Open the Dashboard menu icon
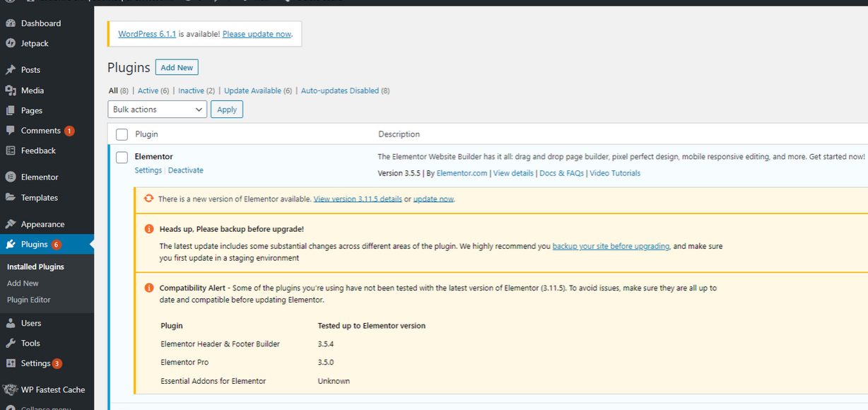The image size is (868, 410). pyautogui.click(x=11, y=23)
